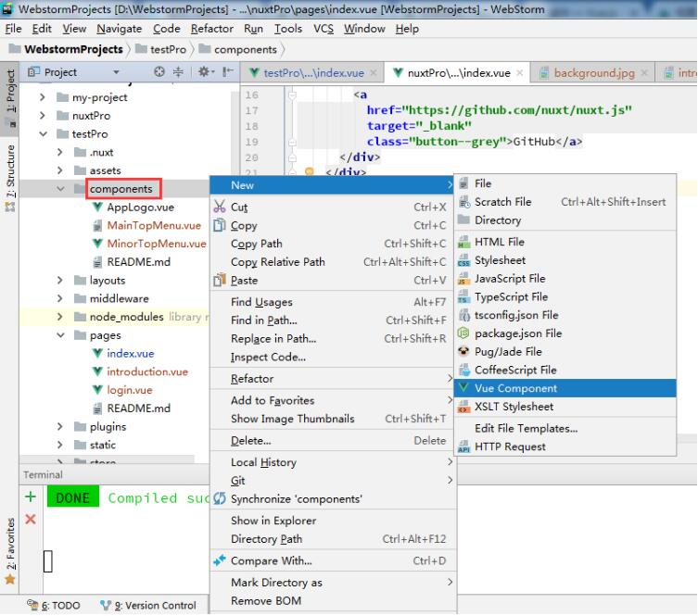
Task: Close terminal session with red X icon
Action: click(x=30, y=520)
